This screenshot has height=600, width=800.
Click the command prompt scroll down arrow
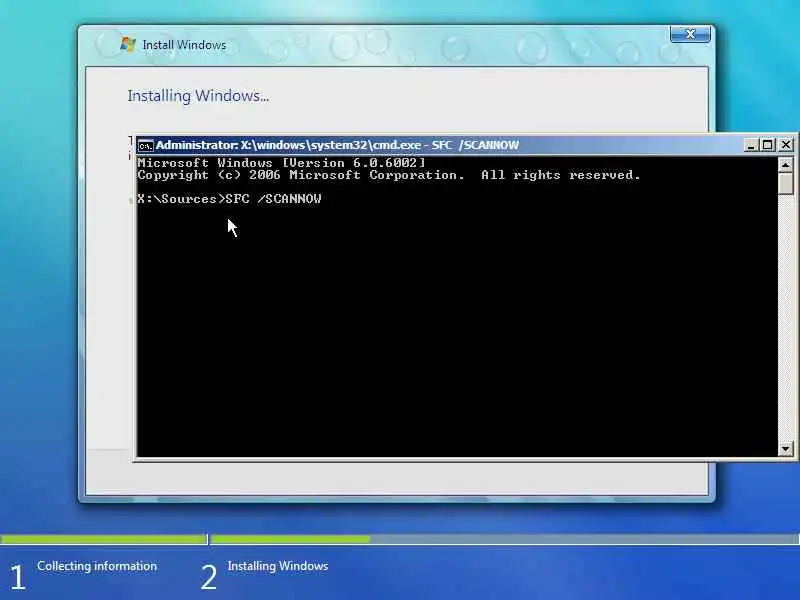[x=786, y=448]
